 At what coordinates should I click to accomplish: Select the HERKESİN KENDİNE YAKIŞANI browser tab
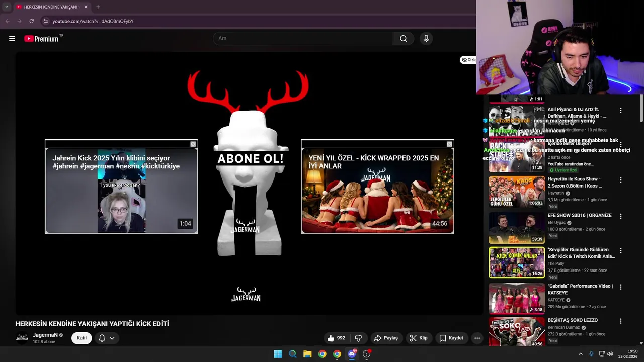(x=52, y=7)
